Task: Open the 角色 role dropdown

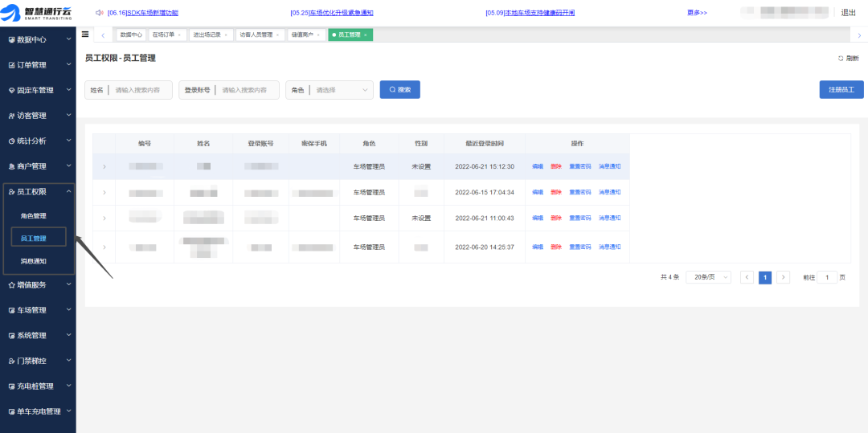Action: point(330,90)
